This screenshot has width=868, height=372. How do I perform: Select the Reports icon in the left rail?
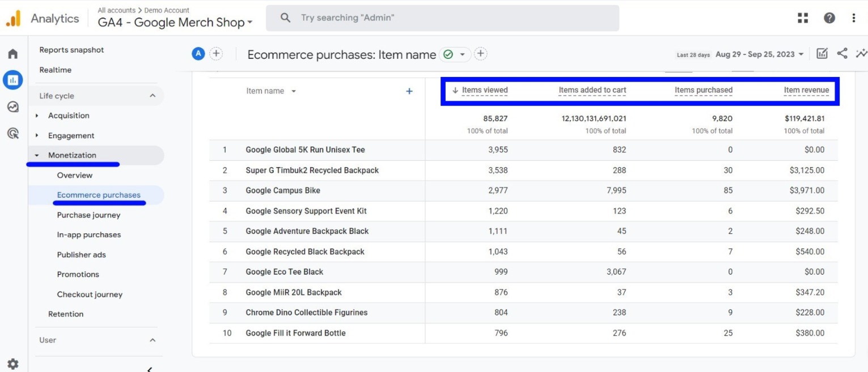point(12,80)
